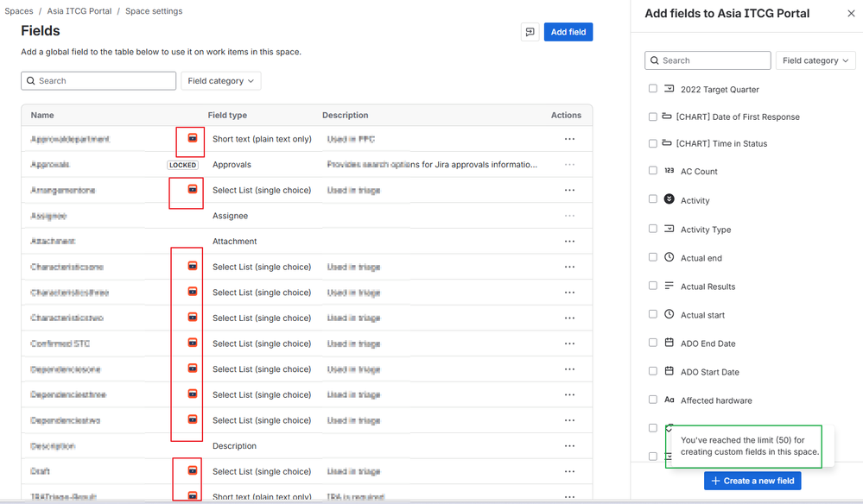Click the Fields page heading

[41, 31]
